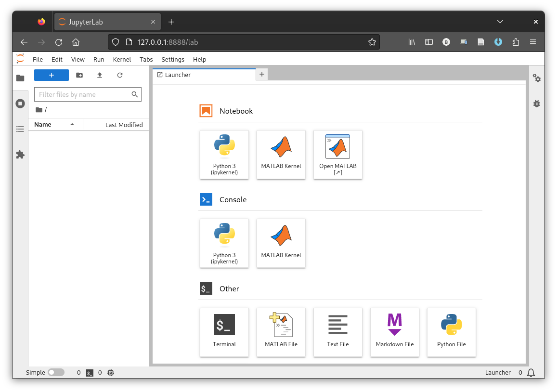Open the debugger panel with the bug icon
The width and height of the screenshot is (557, 392).
pyautogui.click(x=536, y=104)
